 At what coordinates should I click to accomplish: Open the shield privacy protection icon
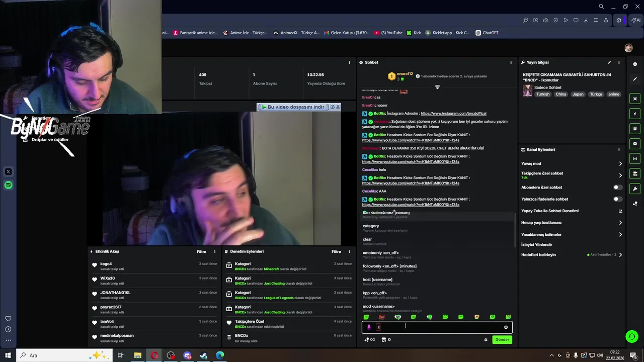(556, 20)
